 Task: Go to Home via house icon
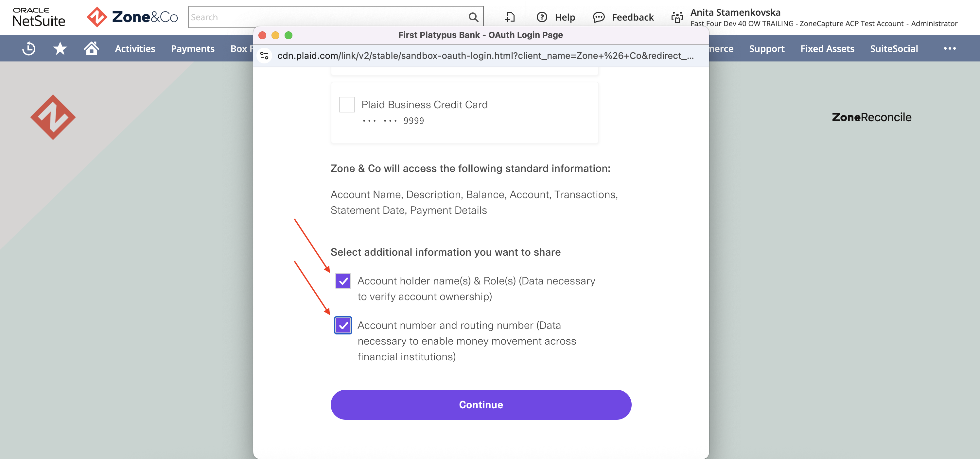[x=91, y=48]
